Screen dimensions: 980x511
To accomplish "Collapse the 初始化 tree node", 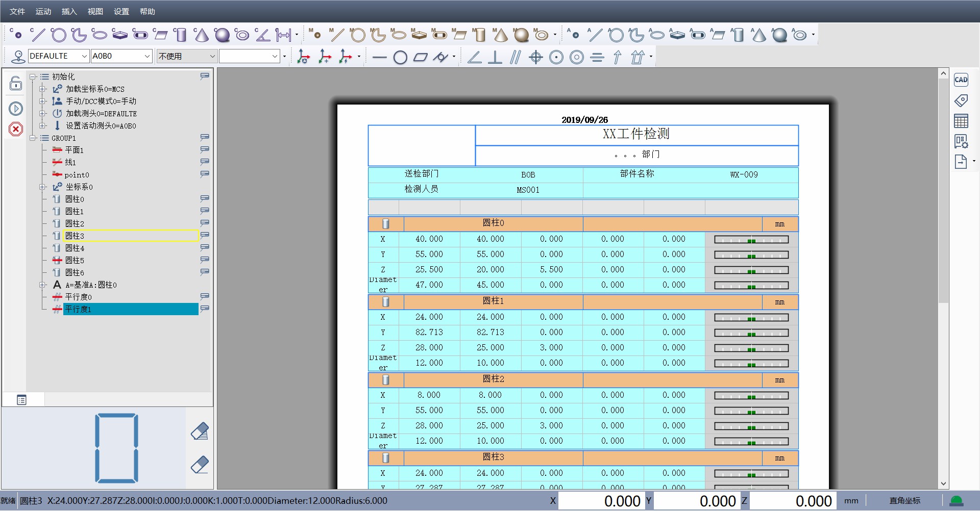I will (33, 76).
